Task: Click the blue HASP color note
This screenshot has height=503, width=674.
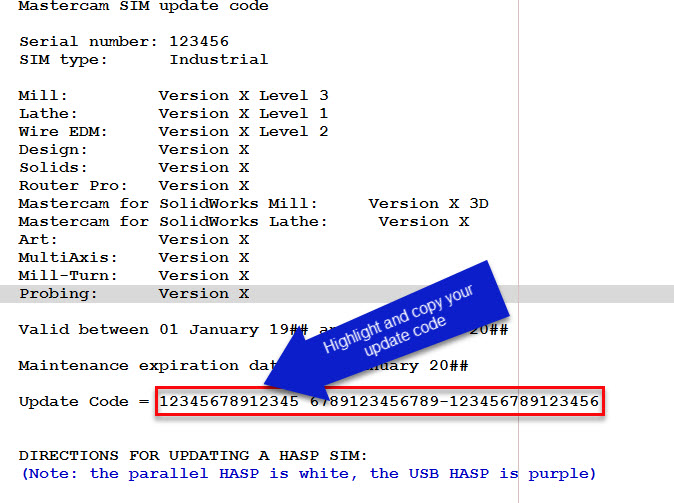Action: pos(309,474)
